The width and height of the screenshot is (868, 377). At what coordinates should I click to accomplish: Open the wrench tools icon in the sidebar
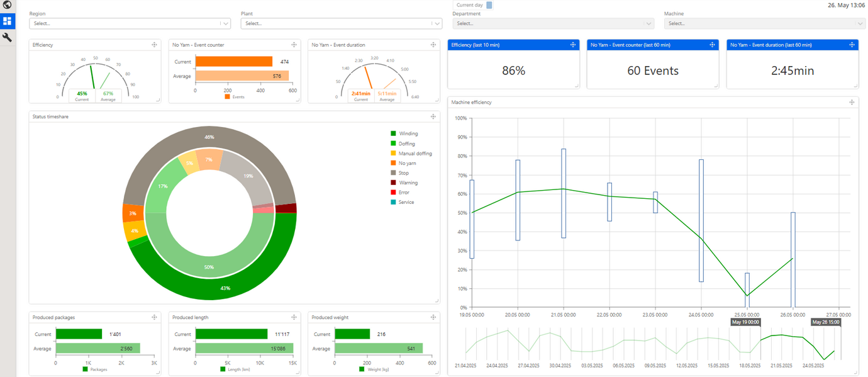pyautogui.click(x=8, y=37)
